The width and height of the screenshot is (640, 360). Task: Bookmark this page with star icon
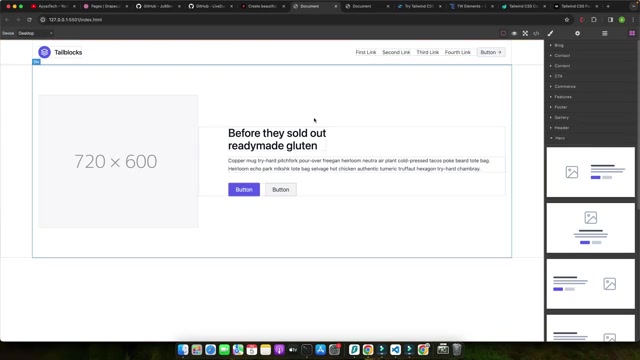(x=567, y=20)
